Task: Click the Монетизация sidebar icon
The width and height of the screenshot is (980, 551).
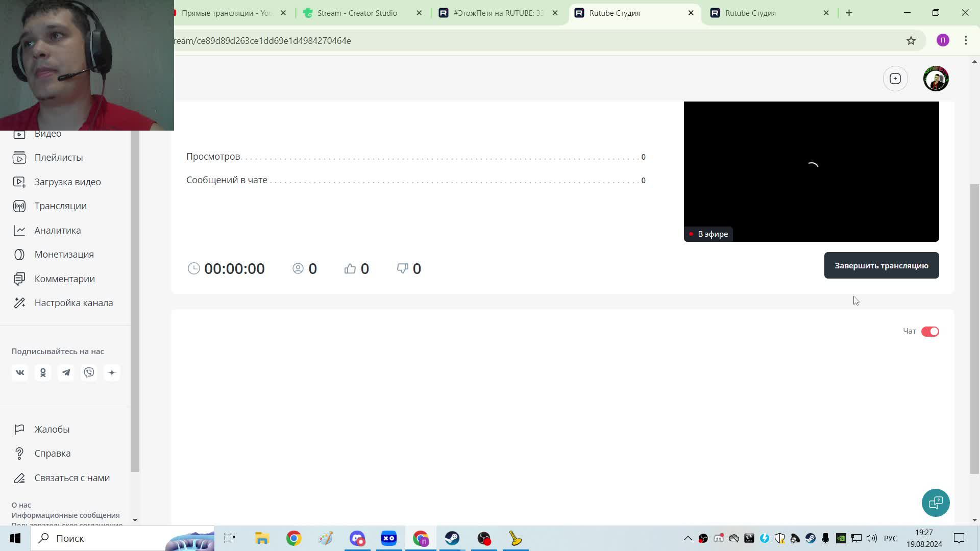Action: (19, 255)
